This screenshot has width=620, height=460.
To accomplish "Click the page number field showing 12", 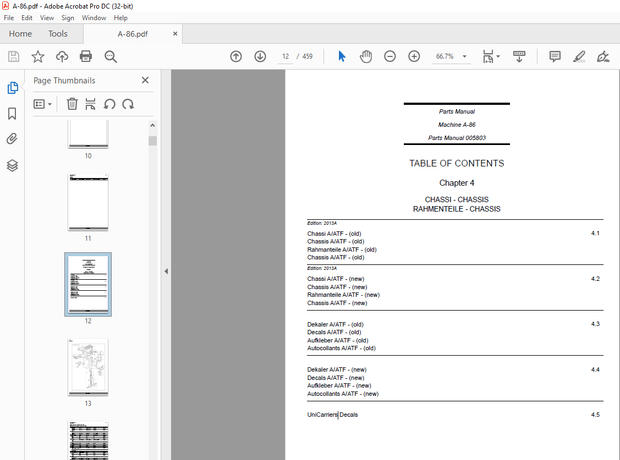I will coord(285,57).
